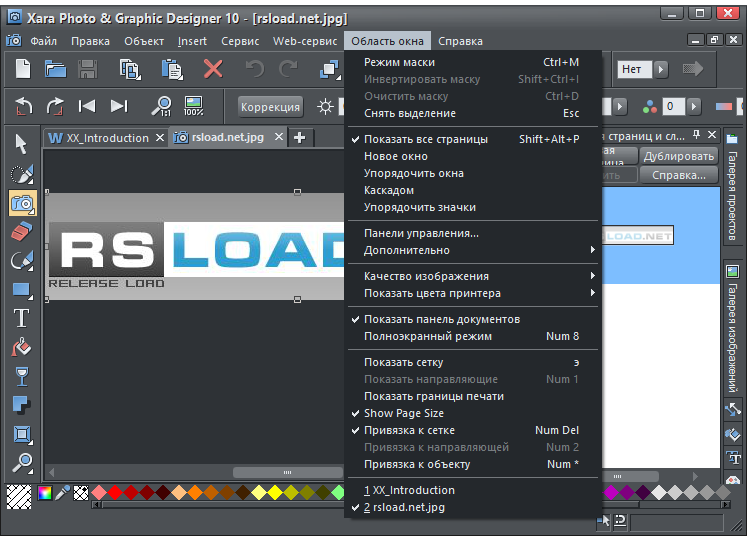The width and height of the screenshot is (747, 536).
Task: Rotate the photo left
Action: tap(23, 106)
